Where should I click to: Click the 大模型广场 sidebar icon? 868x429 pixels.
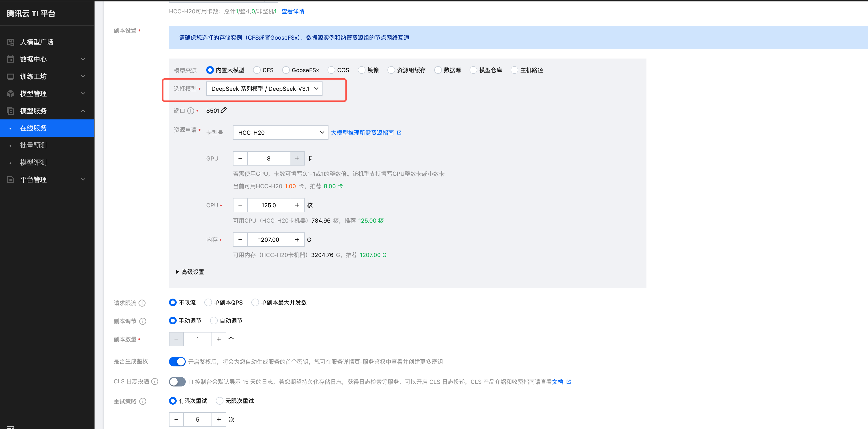(x=11, y=42)
